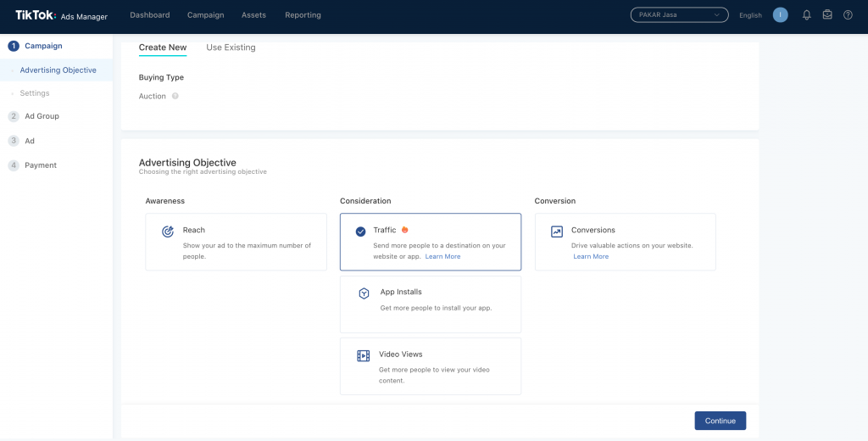Click the Buying Type label
868x441 pixels.
[161, 77]
